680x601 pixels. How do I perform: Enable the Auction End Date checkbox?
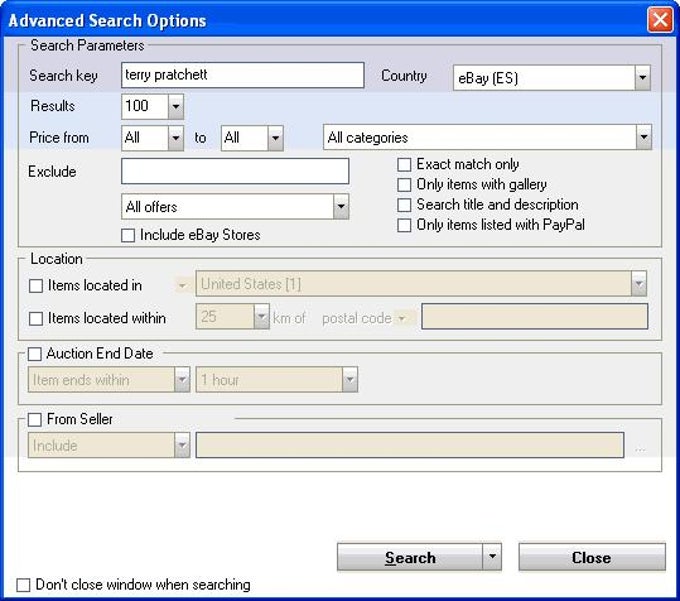pos(35,354)
